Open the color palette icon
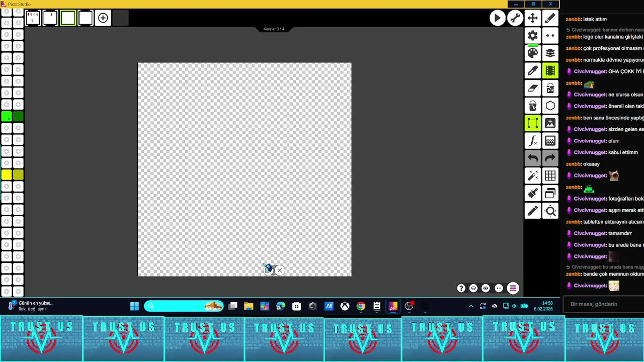The height and width of the screenshot is (362, 644). (533, 53)
